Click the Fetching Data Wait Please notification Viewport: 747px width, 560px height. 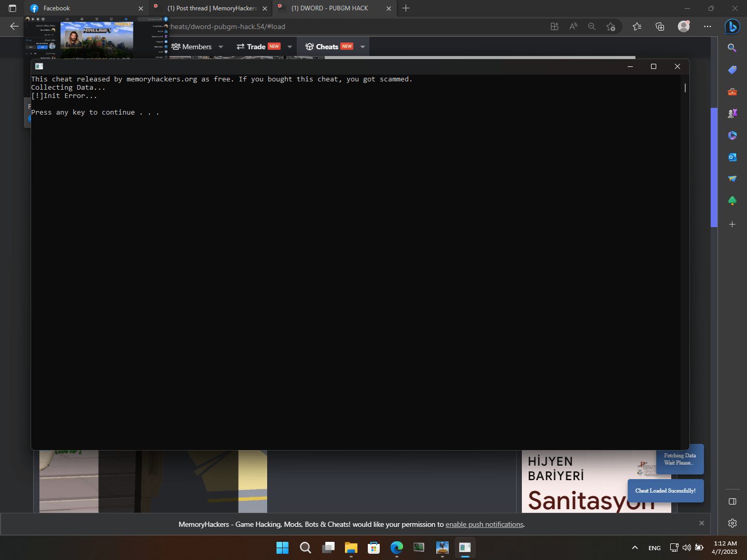point(680,459)
